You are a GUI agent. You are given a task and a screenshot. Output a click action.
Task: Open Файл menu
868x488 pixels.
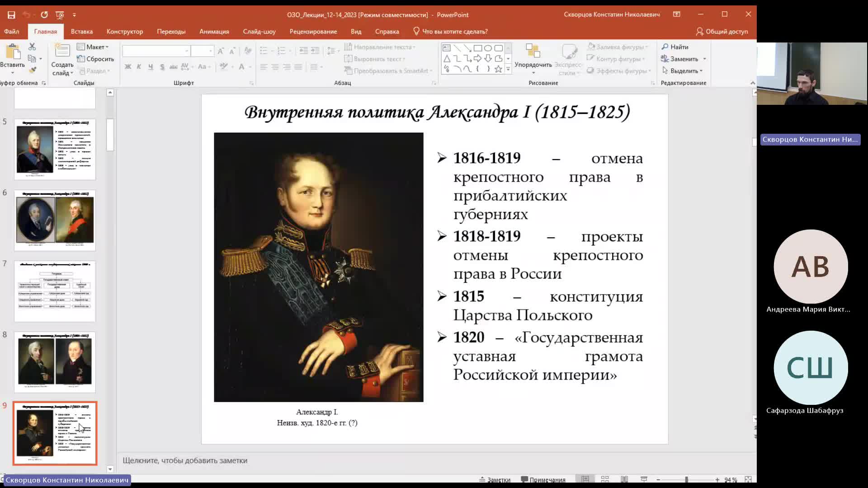12,32
